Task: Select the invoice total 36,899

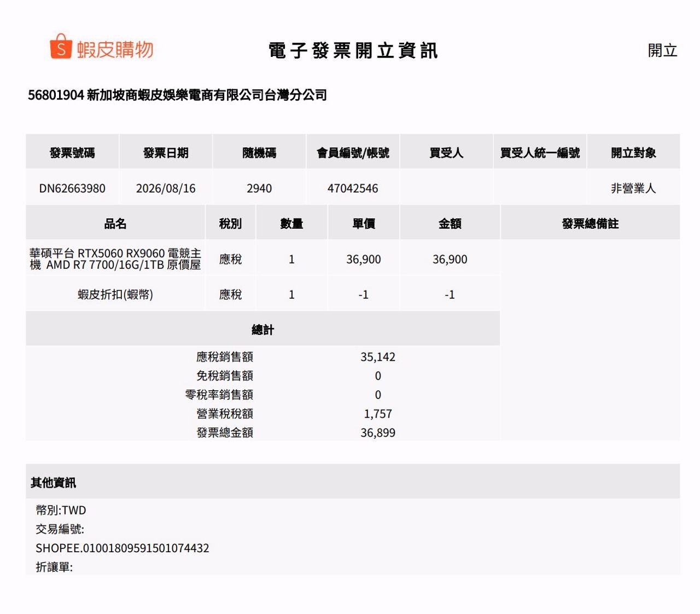Action: point(378,433)
